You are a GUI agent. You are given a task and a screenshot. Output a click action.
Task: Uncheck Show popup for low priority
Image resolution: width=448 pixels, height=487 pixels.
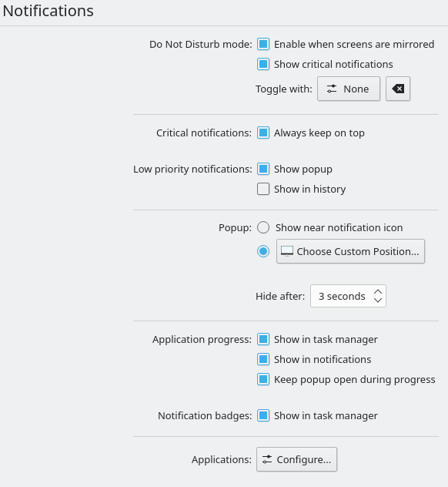tap(263, 170)
